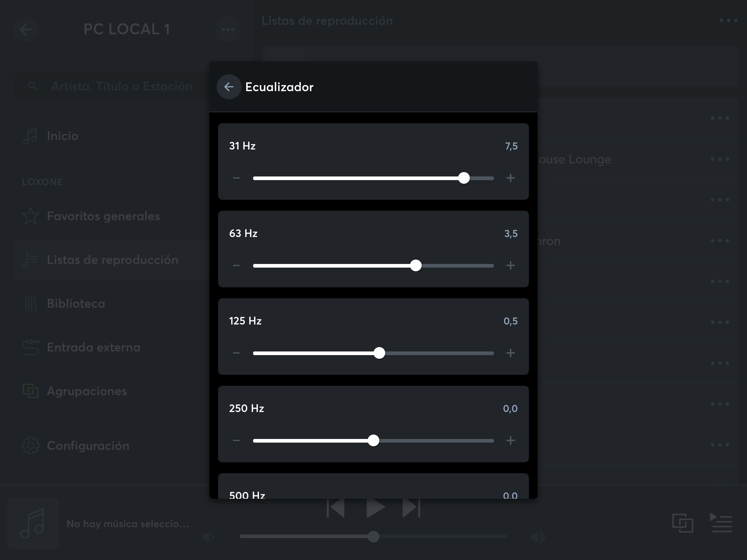
Task: Open Biblioteca in sidebar
Action: pos(76,303)
